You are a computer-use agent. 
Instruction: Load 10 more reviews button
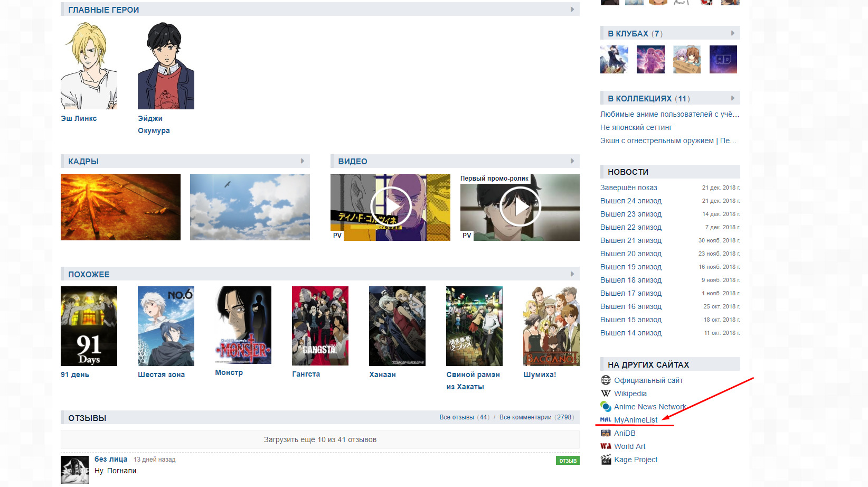point(320,439)
